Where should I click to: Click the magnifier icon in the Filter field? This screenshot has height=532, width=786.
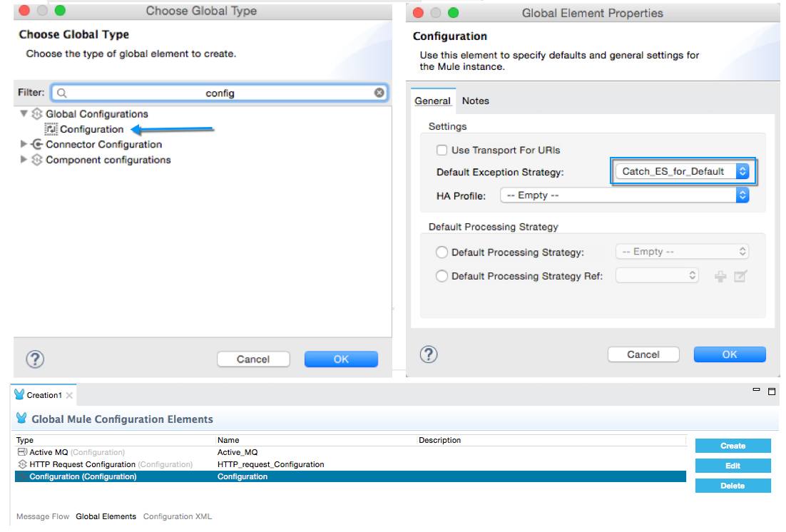click(x=62, y=93)
